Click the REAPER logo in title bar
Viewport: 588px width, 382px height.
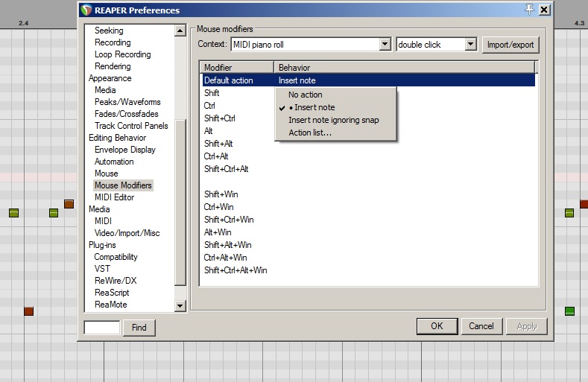(86, 10)
